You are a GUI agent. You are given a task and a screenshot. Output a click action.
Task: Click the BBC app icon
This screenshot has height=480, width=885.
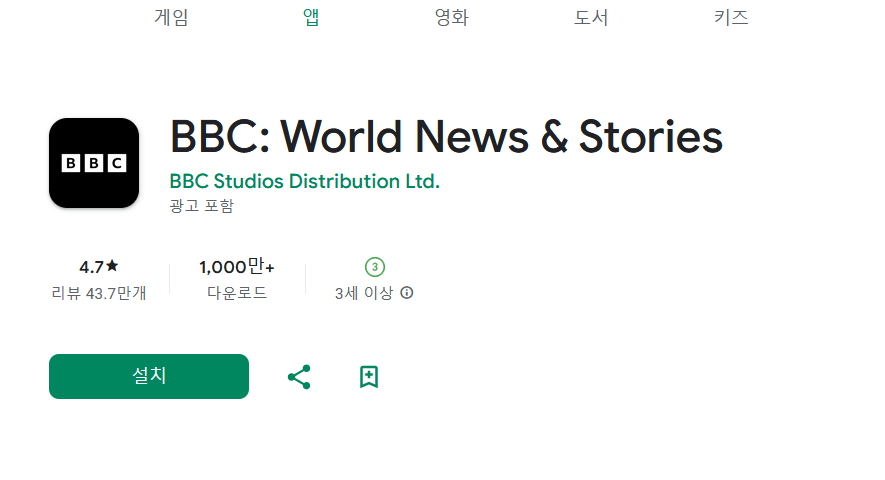tap(94, 163)
